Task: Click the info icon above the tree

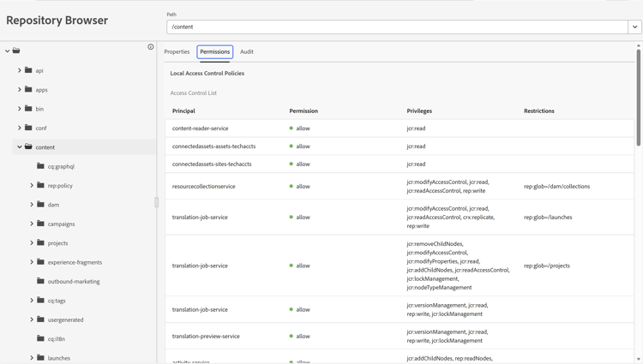Action: click(x=151, y=47)
